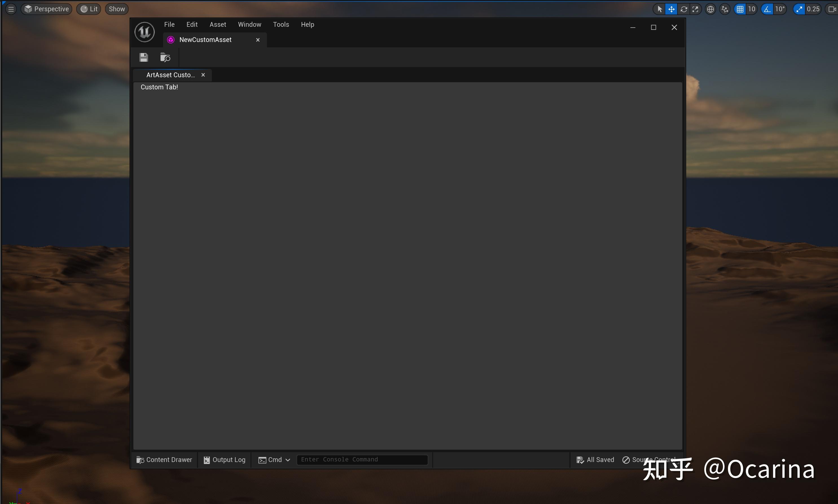
Task: Select the ArtAsset Custom tab
Action: [170, 75]
